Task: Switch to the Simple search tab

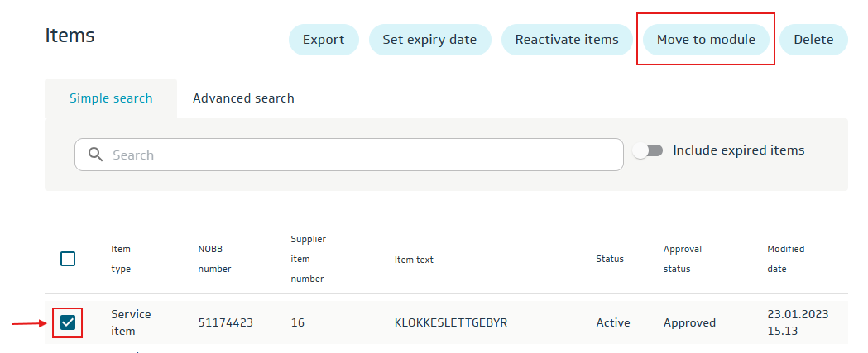Action: [111, 98]
